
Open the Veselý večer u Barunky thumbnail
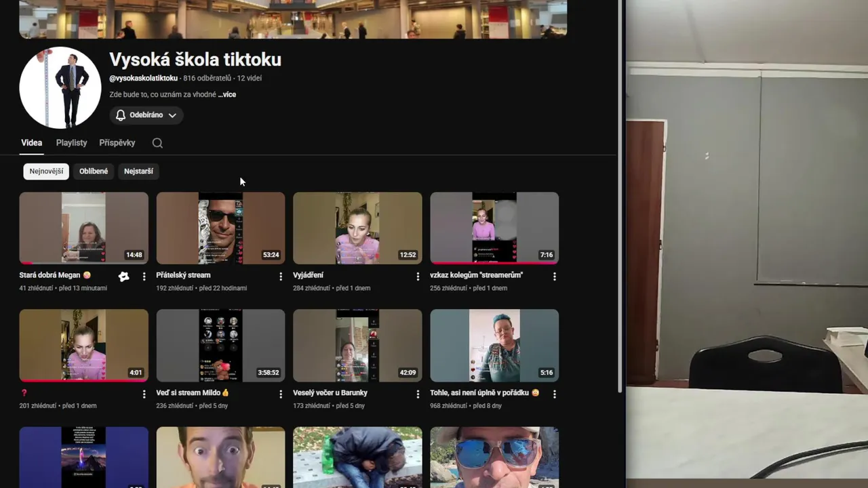[x=357, y=346]
